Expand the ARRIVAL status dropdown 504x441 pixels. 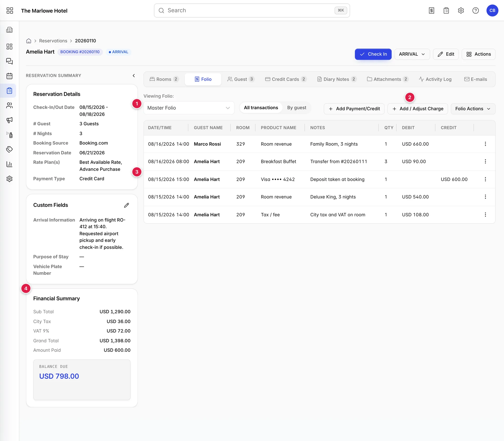tap(412, 54)
